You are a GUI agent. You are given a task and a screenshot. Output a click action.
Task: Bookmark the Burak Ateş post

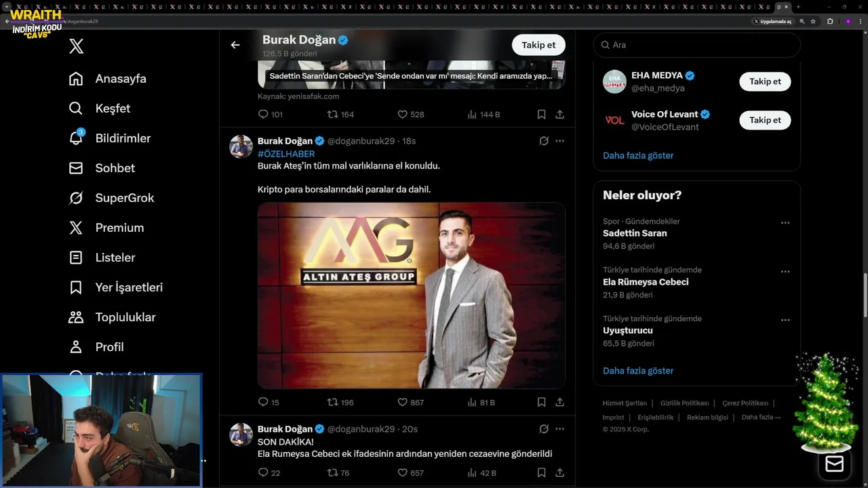(541, 402)
